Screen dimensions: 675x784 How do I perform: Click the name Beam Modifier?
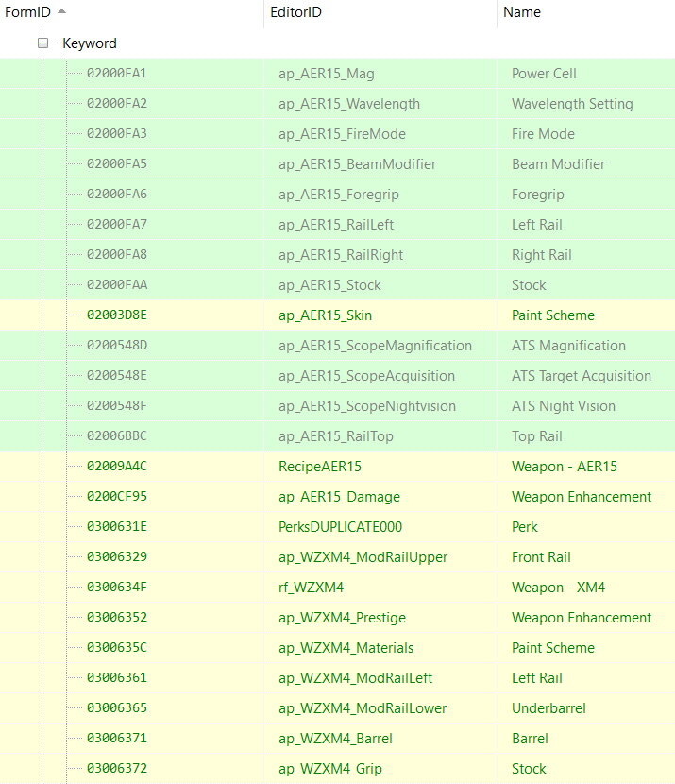tap(558, 164)
